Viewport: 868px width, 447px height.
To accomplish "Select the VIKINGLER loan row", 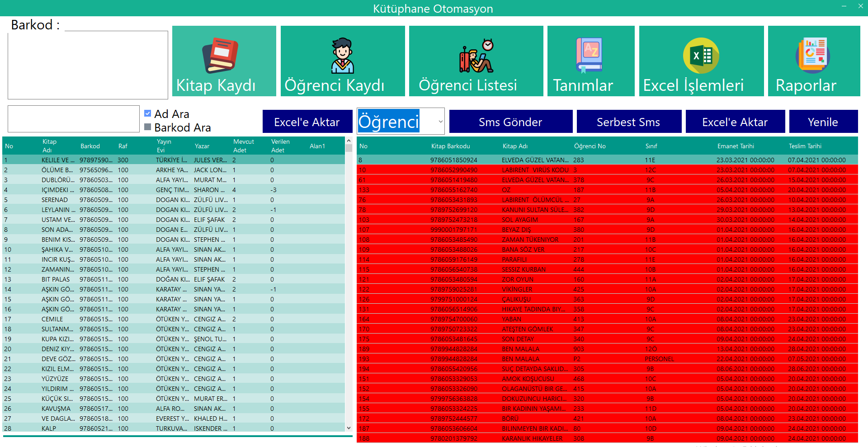I will point(607,289).
